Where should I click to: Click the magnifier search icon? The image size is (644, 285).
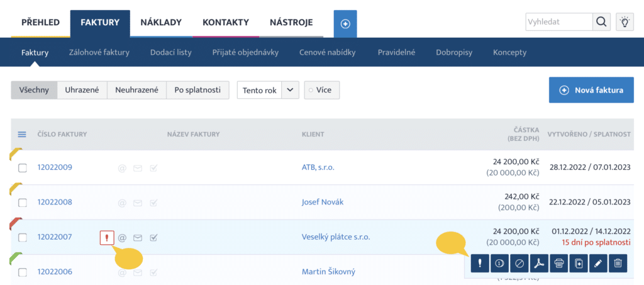click(601, 22)
